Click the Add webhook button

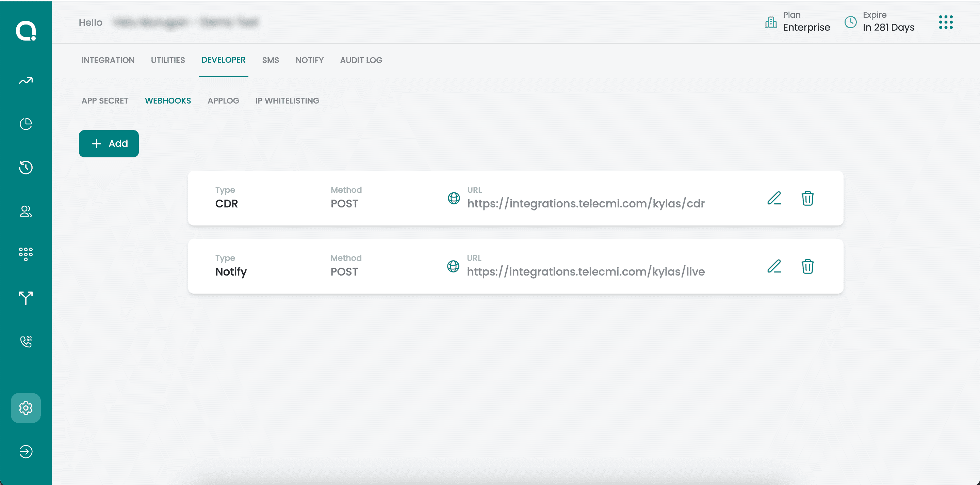(x=109, y=143)
